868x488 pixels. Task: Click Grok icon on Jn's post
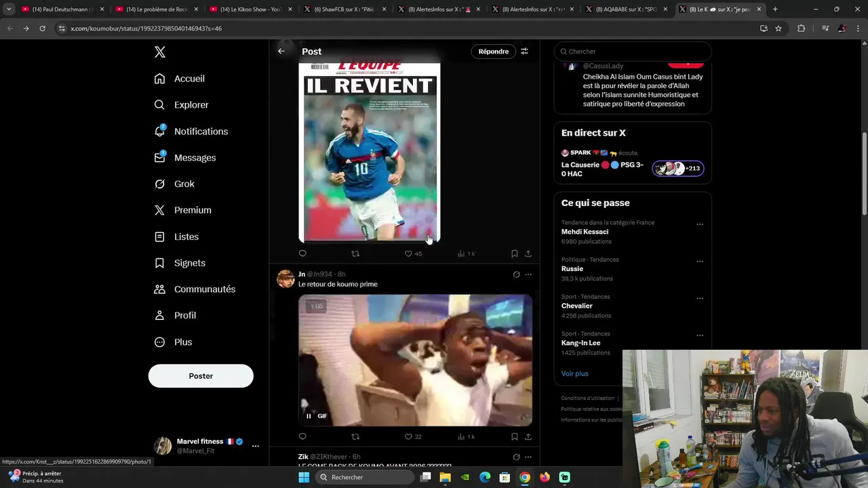click(516, 274)
